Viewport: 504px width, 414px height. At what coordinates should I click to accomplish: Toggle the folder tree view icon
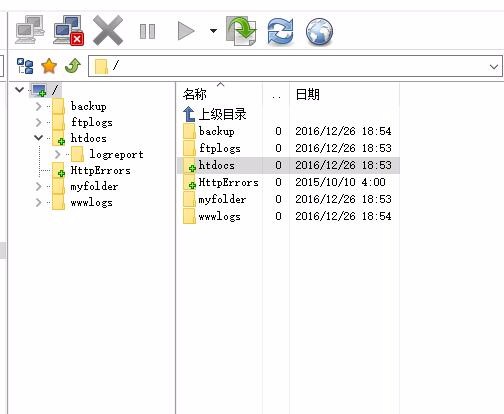click(25, 66)
